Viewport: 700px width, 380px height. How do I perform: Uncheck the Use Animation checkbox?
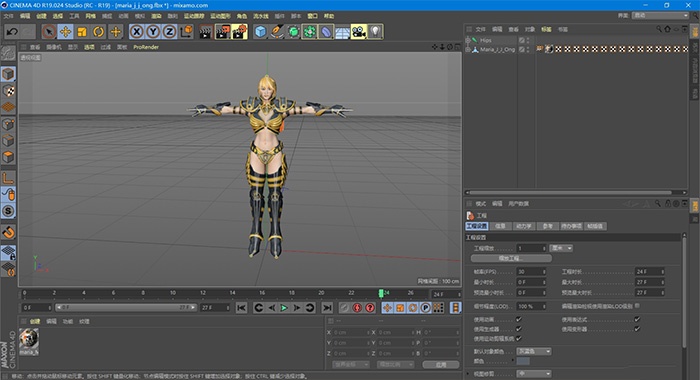518,319
